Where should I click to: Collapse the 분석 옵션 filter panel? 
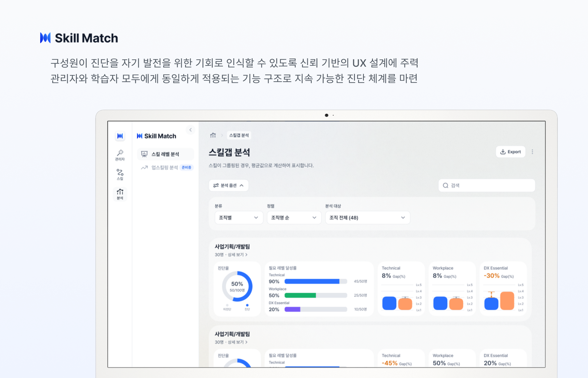[x=229, y=185]
